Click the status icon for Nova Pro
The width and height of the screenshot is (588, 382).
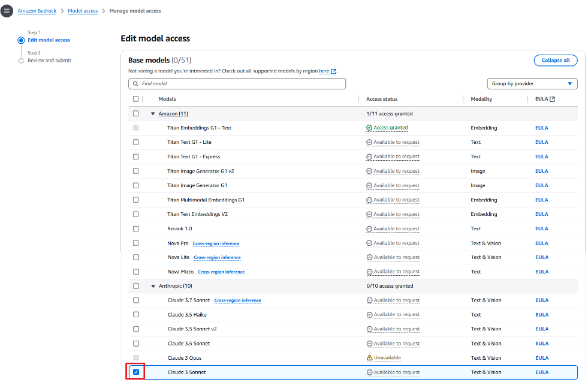[x=369, y=243]
